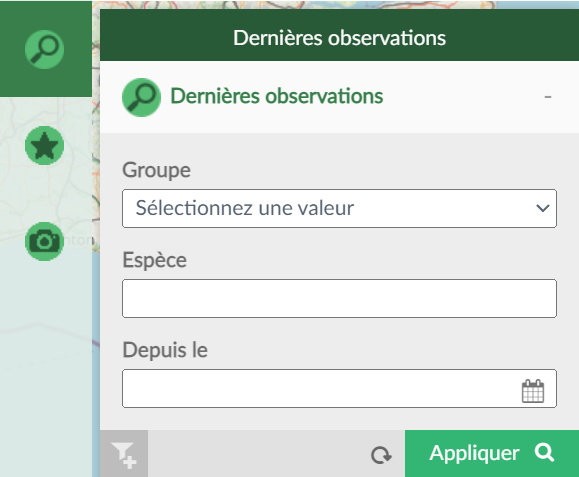This screenshot has width=579, height=477.
Task: Click the Groupe field label
Action: pos(157,171)
